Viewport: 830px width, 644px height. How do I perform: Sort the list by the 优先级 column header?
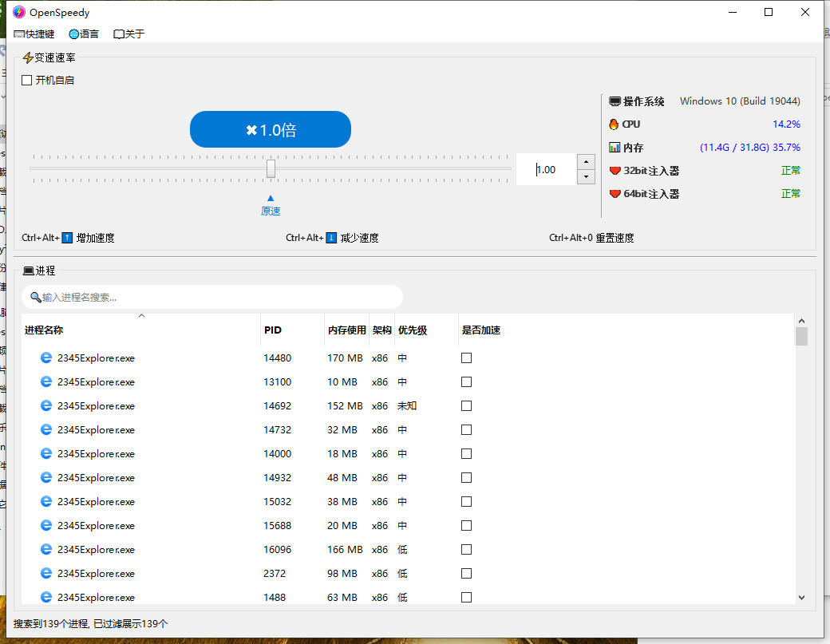point(427,330)
